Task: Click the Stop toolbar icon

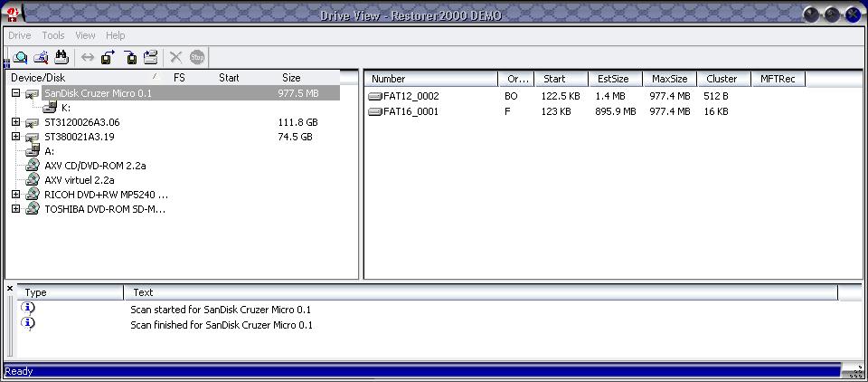Action: coord(197,56)
